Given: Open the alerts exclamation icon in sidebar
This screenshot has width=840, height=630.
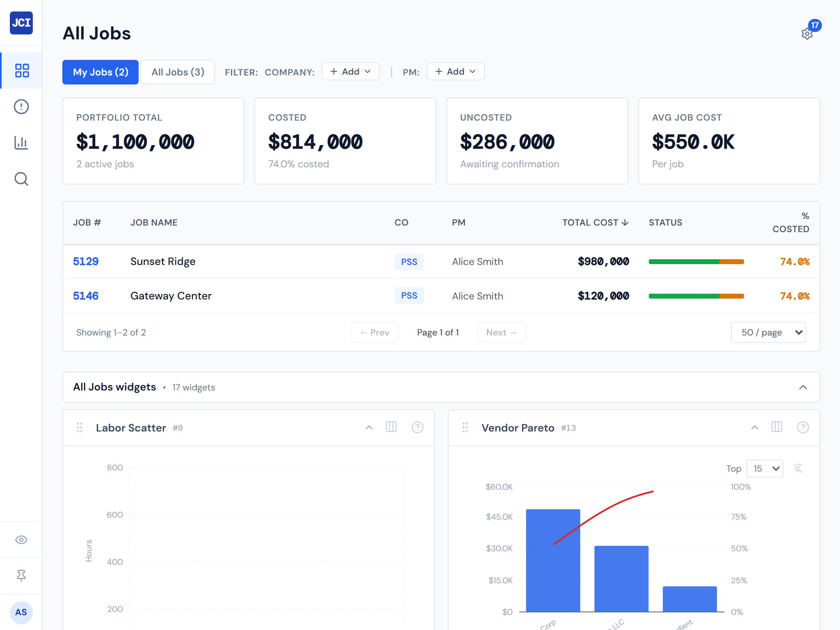Looking at the screenshot, I should [x=21, y=107].
